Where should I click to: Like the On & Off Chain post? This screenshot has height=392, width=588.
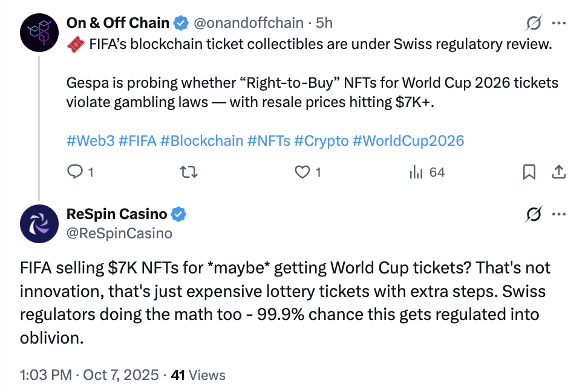(x=302, y=172)
